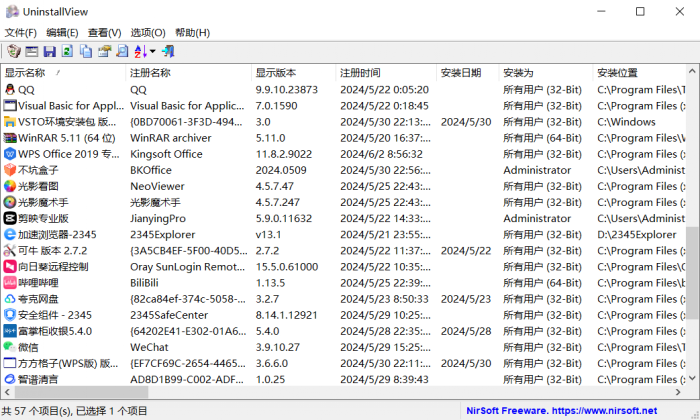Click the 智谱清言 icon
The width and height of the screenshot is (700, 420).
[x=10, y=379]
